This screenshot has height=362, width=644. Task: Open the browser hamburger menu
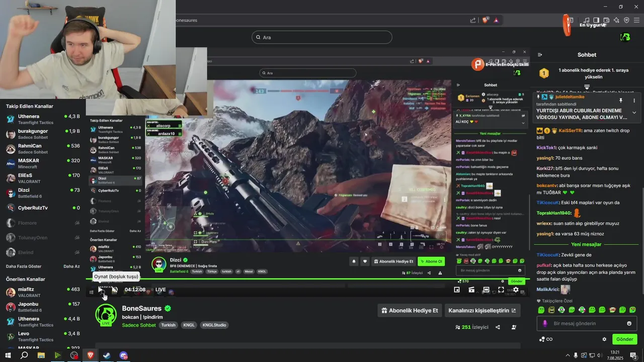(636, 20)
